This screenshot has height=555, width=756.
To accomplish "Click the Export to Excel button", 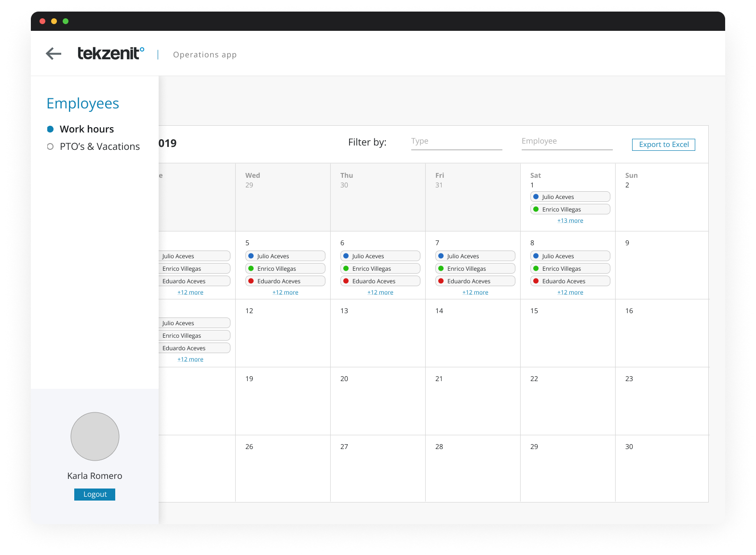I will click(x=663, y=145).
